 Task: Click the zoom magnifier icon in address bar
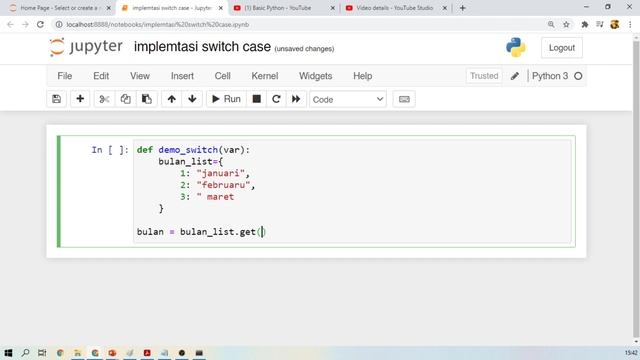(x=551, y=24)
